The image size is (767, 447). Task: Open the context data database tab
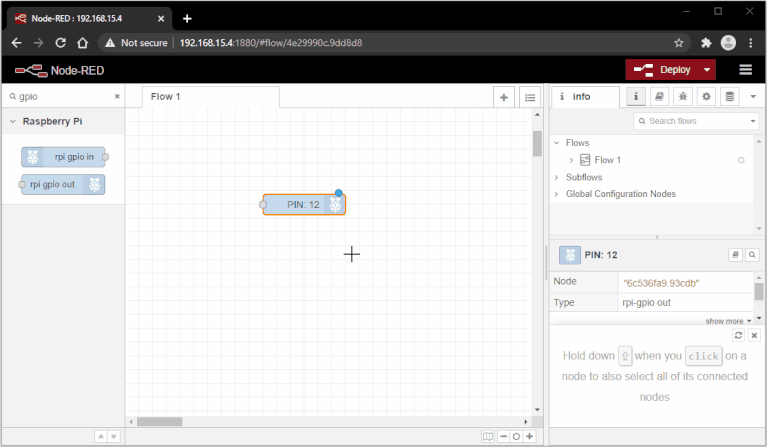[x=729, y=97]
